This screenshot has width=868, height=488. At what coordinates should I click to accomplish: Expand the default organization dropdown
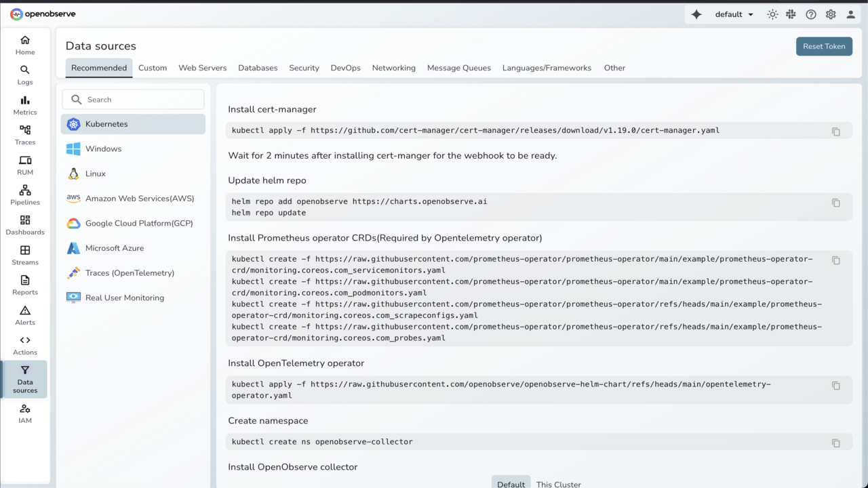pyautogui.click(x=734, y=14)
